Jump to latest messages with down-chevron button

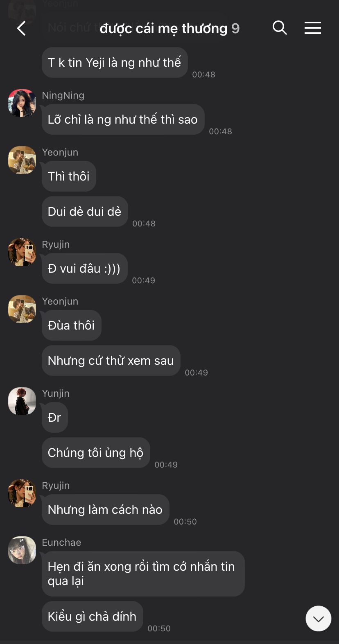pyautogui.click(x=319, y=619)
